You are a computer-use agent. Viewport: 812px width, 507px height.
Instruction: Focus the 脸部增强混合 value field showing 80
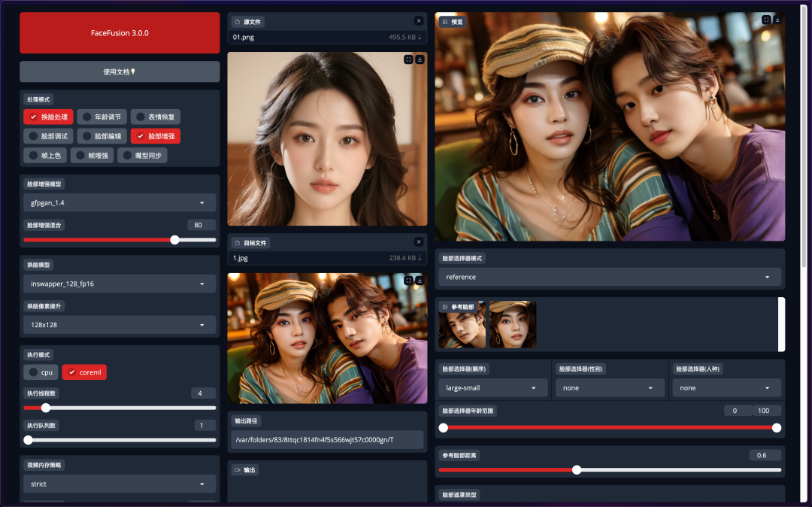coord(202,225)
